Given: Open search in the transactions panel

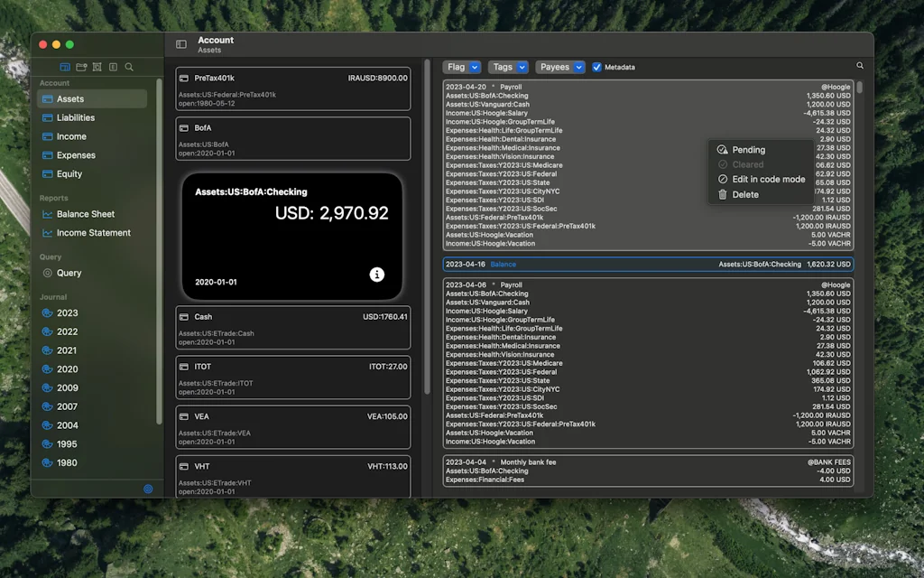Looking at the screenshot, I should click(860, 65).
